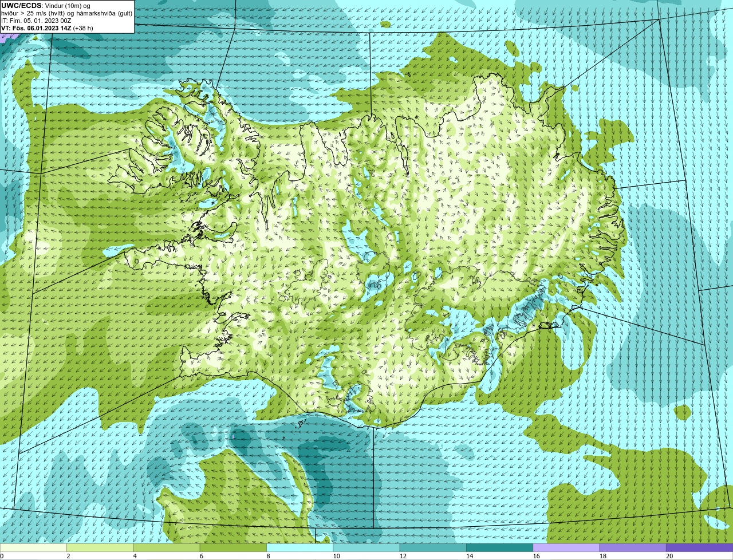Click the 14–16 m/s dark teal legend swatch
The height and width of the screenshot is (560, 733).
pos(500,547)
